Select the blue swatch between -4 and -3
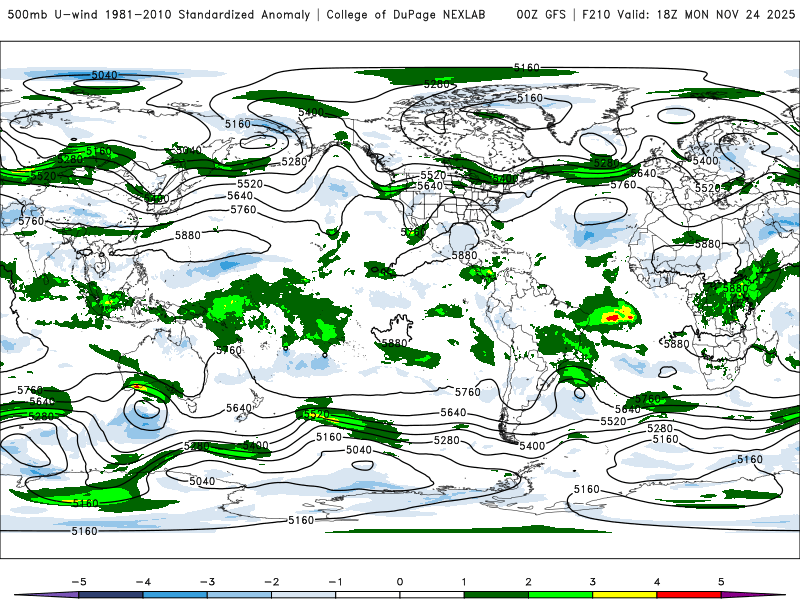800x600 pixels. click(175, 595)
